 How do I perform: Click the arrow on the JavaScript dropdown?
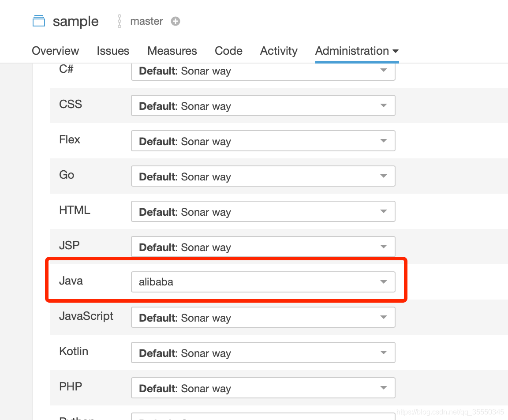coord(384,317)
